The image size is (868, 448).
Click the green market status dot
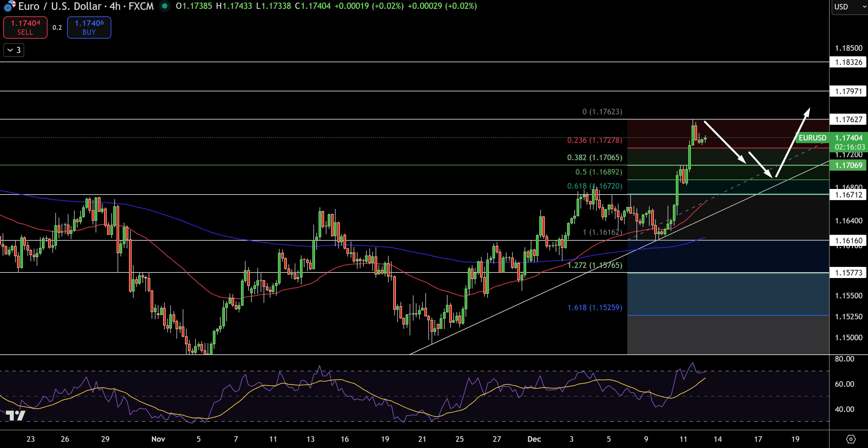[164, 6]
